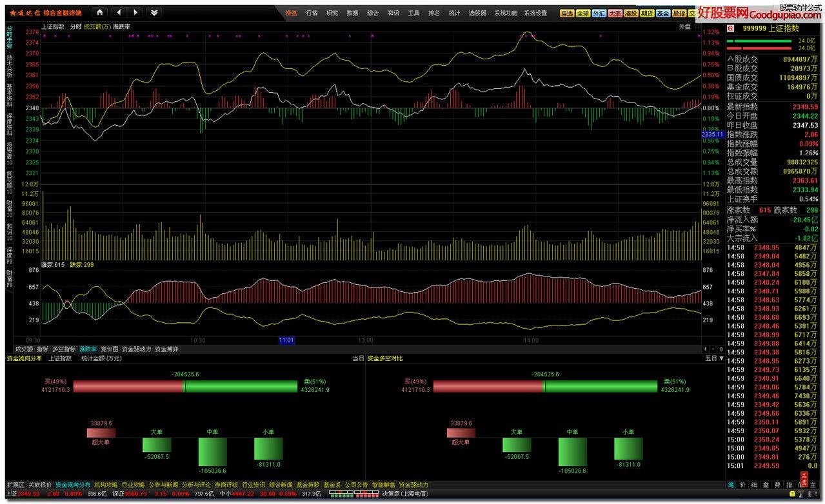Select the 笔 tab in right panel footer
Viewport: 825px width, 504px height.
731,485
